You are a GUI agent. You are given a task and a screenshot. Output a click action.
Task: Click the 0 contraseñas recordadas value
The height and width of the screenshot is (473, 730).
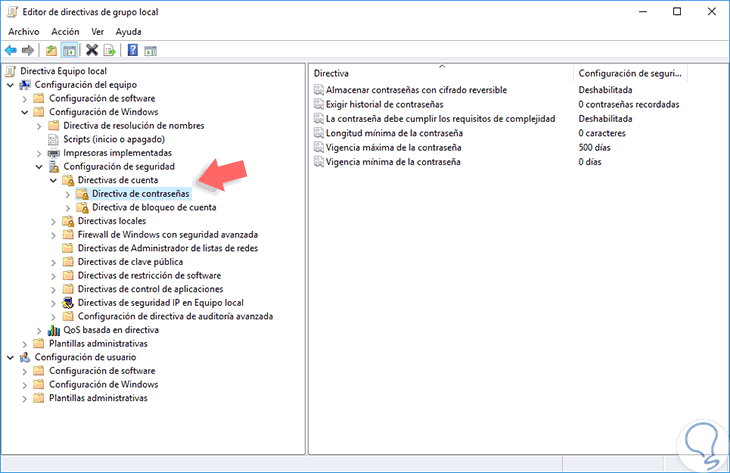click(x=629, y=104)
